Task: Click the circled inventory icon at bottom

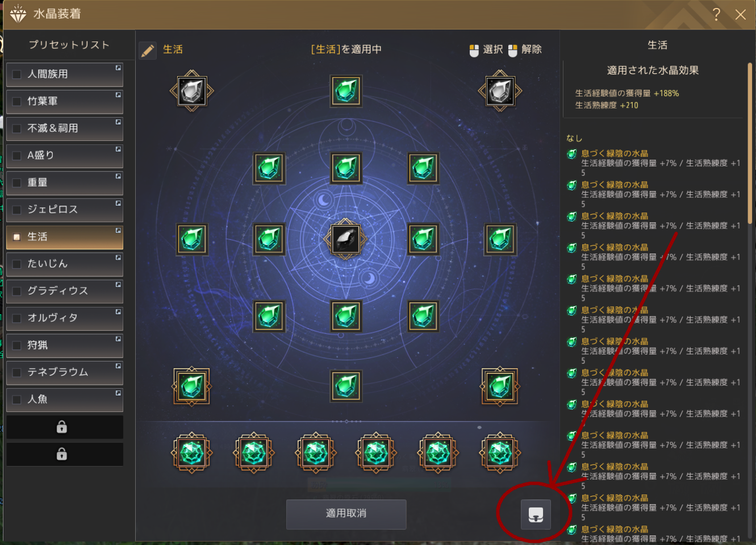Action: (536, 514)
